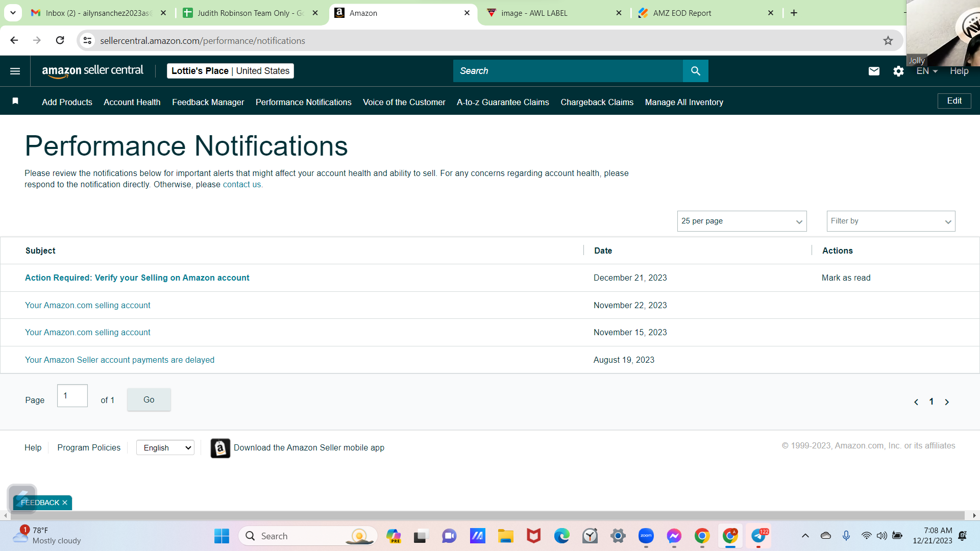This screenshot has height=551, width=980.
Task: Open Feedback Manager in the favorites bar
Action: (x=208, y=102)
